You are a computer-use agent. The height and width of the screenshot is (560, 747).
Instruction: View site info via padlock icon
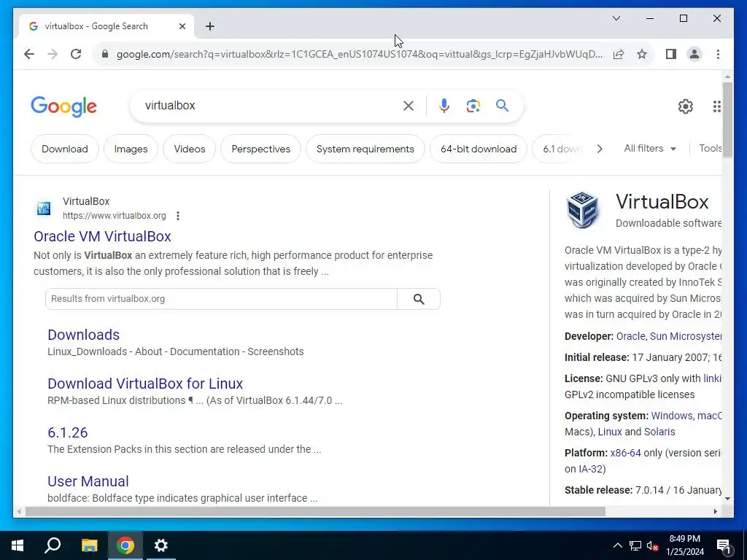(x=105, y=54)
